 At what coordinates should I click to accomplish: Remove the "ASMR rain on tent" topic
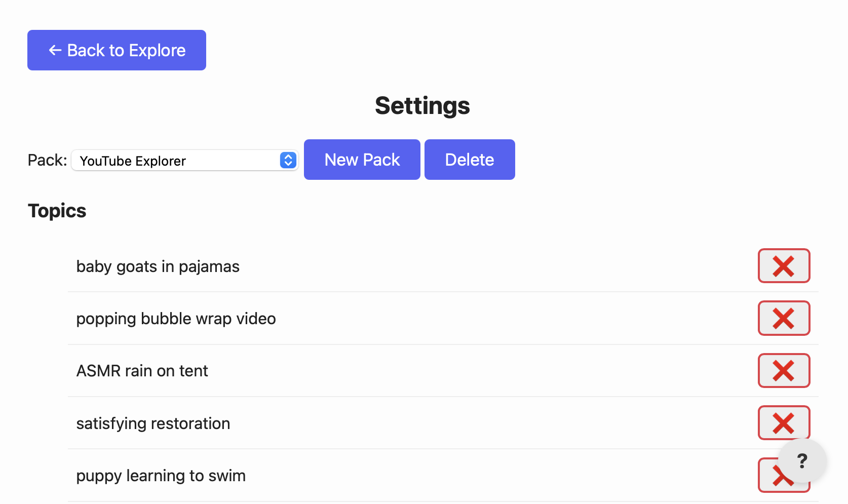pyautogui.click(x=784, y=370)
